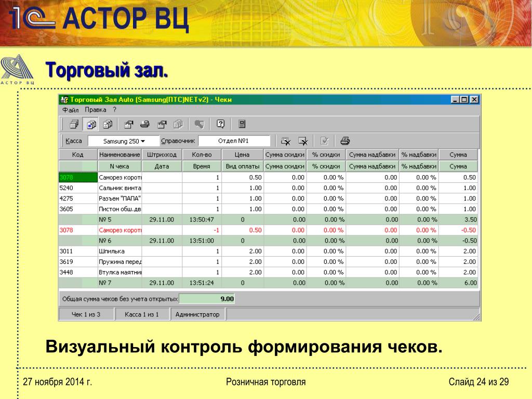532x399 pixels.
Task: Click the window corner resize grip
Action: click(477, 316)
